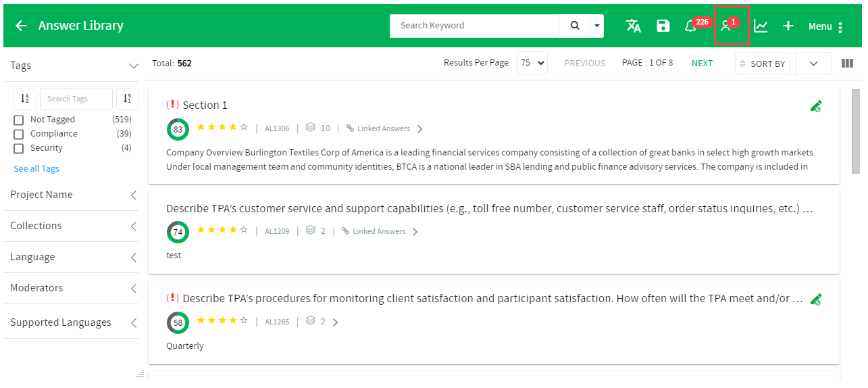Click the star rating of Section 1
Screen dimensions: 868x388
point(222,127)
